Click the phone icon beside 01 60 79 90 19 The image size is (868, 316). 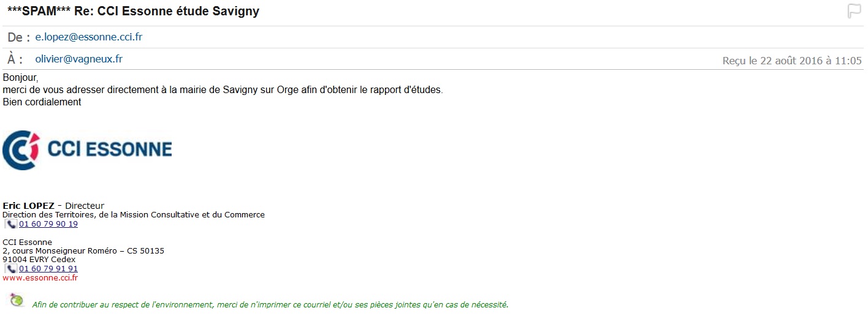coord(11,224)
